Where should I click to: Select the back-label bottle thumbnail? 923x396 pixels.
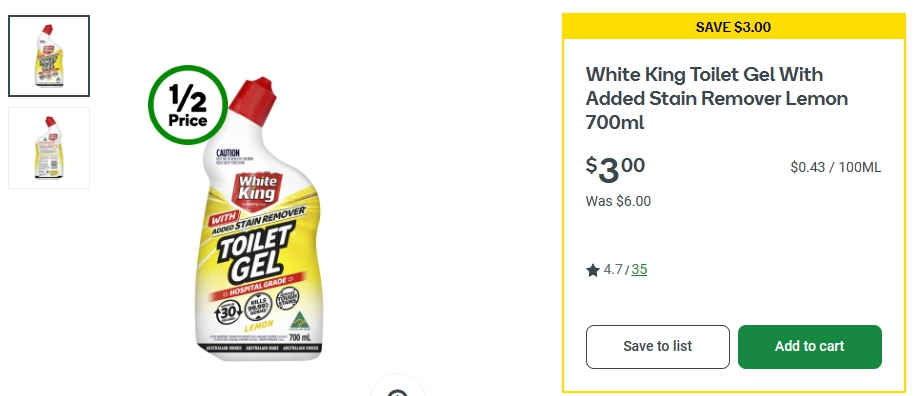[49, 148]
